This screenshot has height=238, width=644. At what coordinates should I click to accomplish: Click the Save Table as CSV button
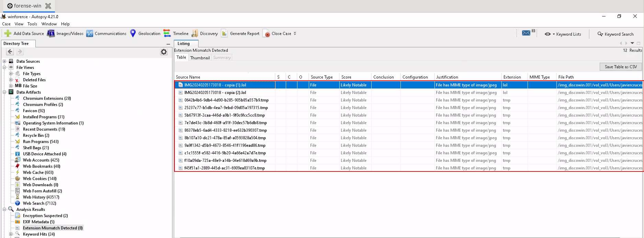(621, 67)
